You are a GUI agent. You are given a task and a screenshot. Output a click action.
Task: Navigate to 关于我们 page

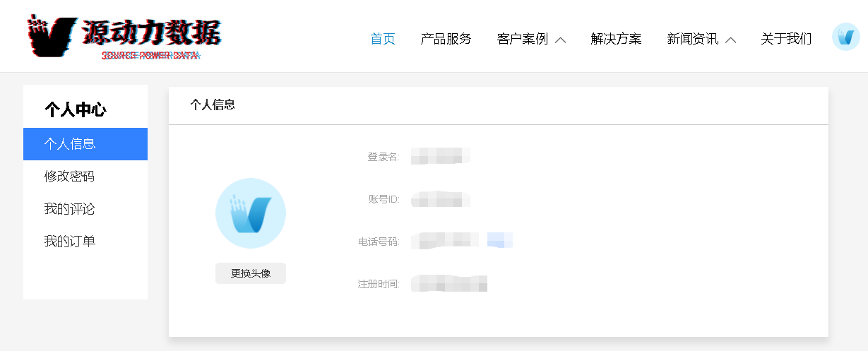[x=786, y=39]
